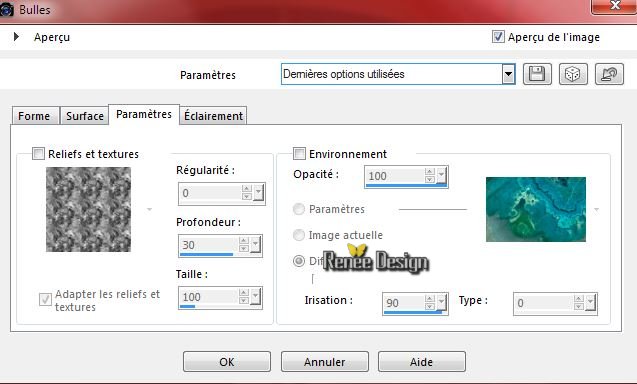This screenshot has height=384, width=637.
Task: Switch to the Forme tab
Action: (34, 116)
